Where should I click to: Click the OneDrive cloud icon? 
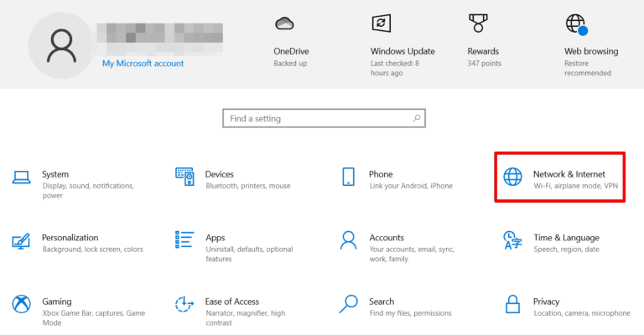click(x=284, y=23)
